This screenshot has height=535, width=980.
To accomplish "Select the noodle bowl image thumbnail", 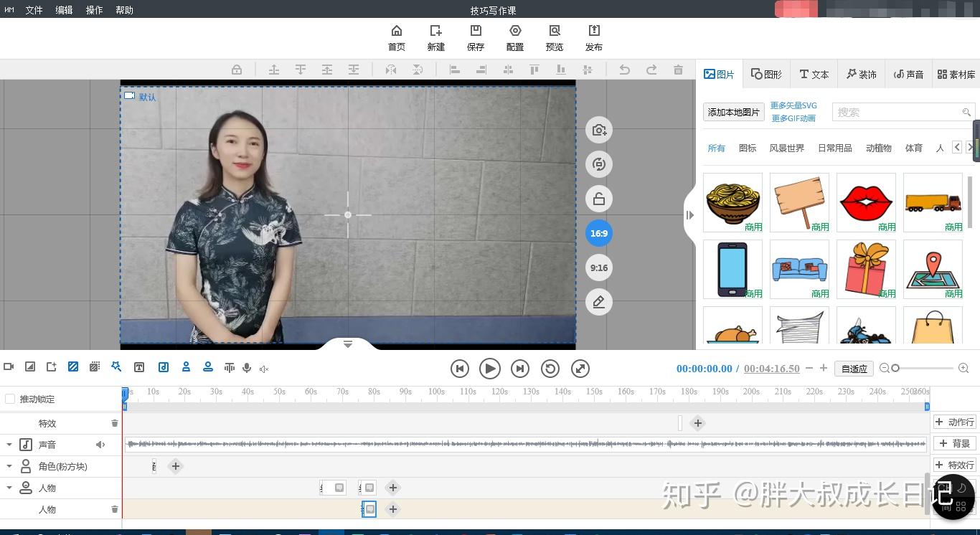I will [733, 202].
